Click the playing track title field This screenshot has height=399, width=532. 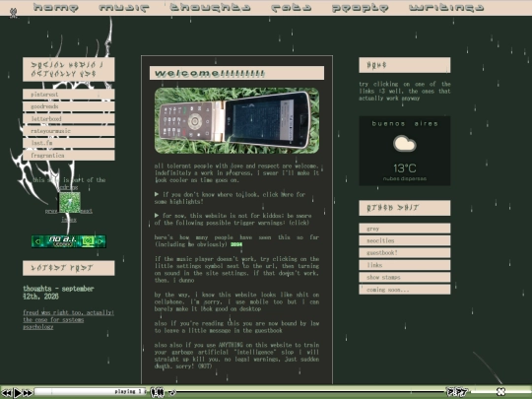91,391
